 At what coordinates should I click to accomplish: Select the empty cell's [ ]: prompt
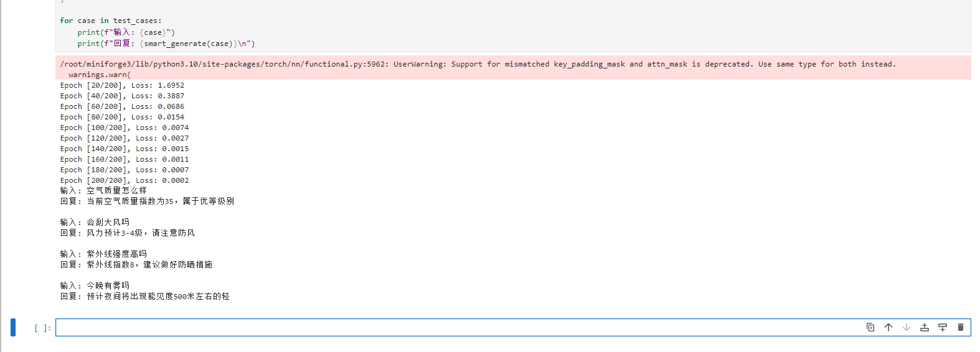(x=42, y=328)
